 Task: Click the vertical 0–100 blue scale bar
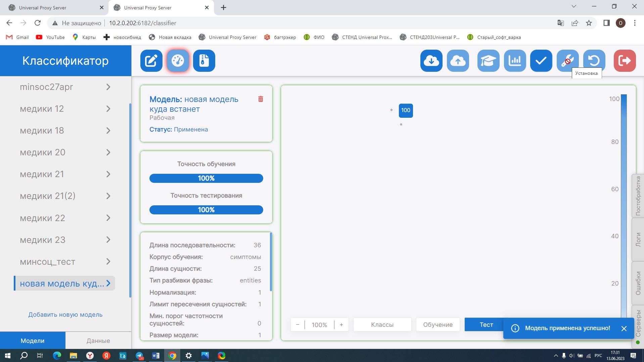click(x=624, y=201)
